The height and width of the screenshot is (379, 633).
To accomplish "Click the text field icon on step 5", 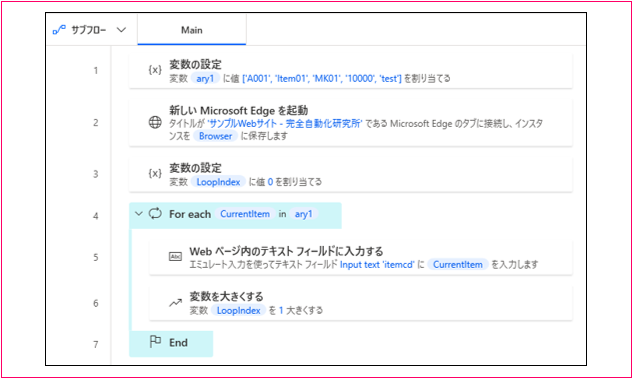I will [175, 256].
